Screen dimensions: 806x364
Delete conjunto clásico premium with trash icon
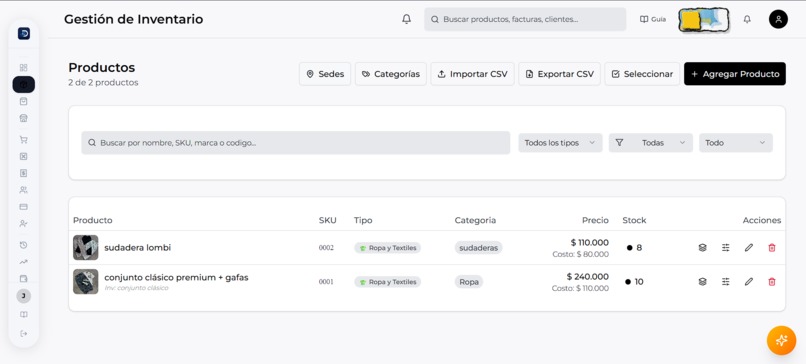[x=772, y=282]
